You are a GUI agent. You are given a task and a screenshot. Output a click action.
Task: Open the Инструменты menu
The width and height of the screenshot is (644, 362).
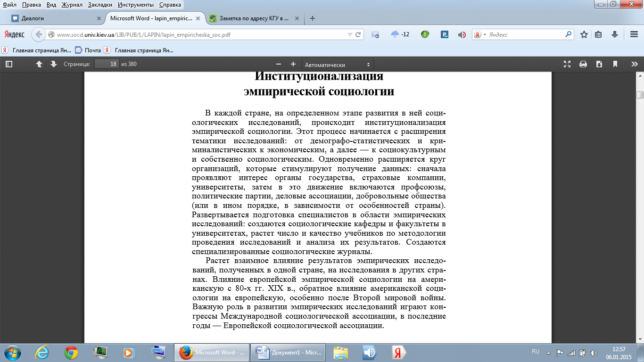click(136, 4)
